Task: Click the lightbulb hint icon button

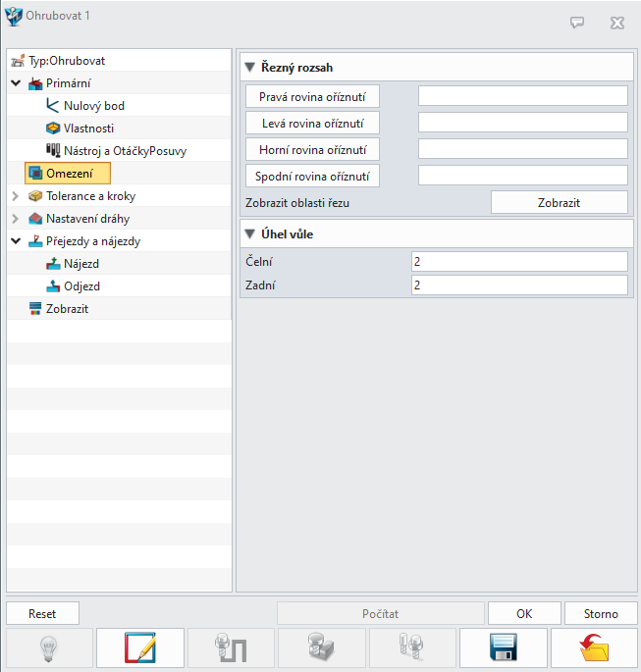Action: pyautogui.click(x=49, y=648)
